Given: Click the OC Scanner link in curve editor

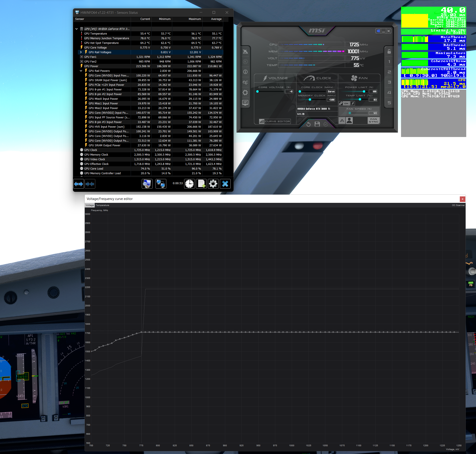Looking at the screenshot, I should 458,205.
